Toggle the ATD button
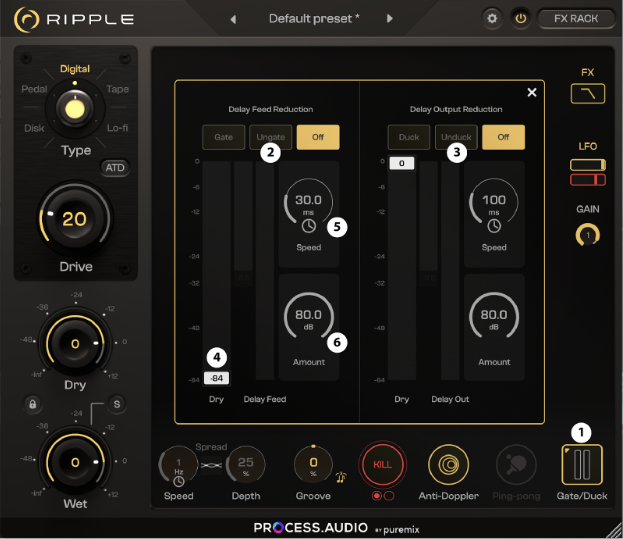This screenshot has height=539, width=623. coord(115,168)
